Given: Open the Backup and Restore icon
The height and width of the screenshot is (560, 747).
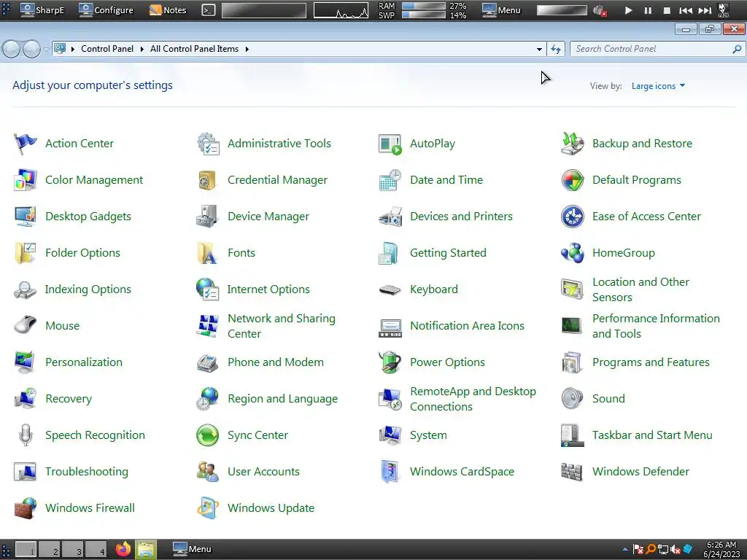Looking at the screenshot, I should [572, 144].
